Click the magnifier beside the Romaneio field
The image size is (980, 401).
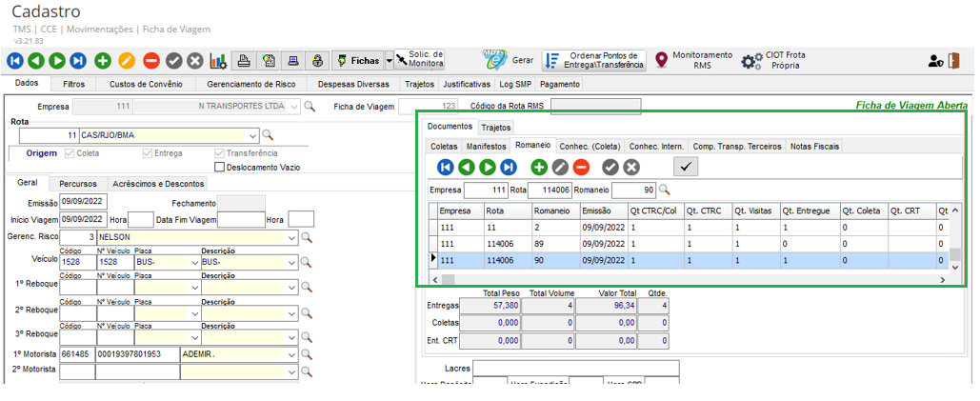point(664,190)
